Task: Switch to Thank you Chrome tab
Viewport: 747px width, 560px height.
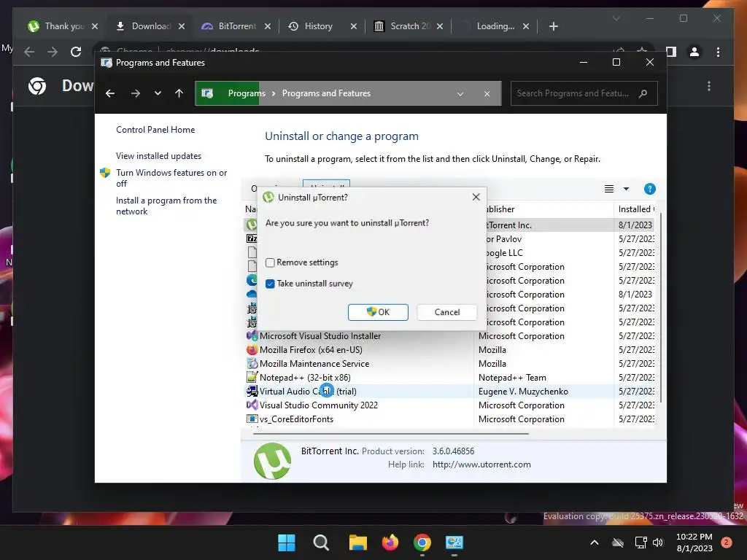Action: pyautogui.click(x=62, y=26)
